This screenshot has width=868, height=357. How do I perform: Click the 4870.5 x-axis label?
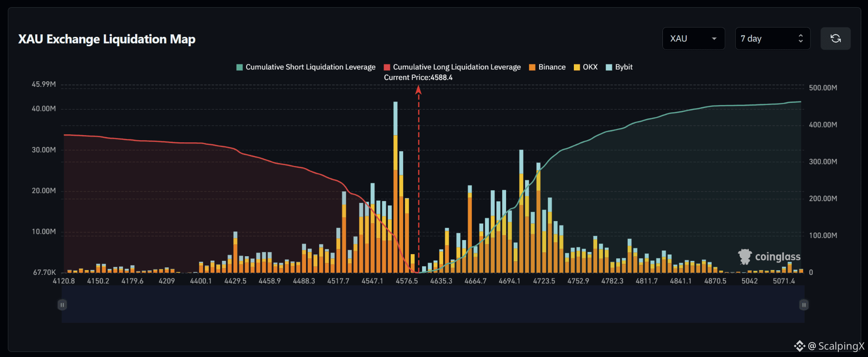(715, 281)
